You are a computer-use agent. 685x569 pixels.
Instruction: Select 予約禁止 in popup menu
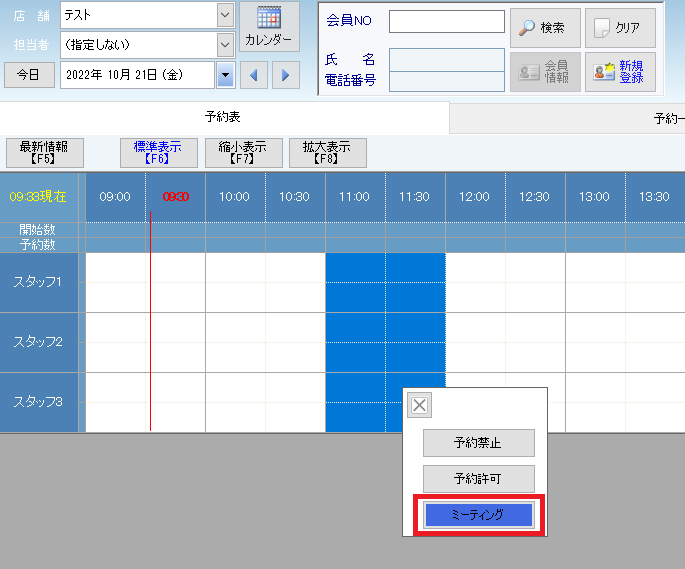click(x=478, y=443)
